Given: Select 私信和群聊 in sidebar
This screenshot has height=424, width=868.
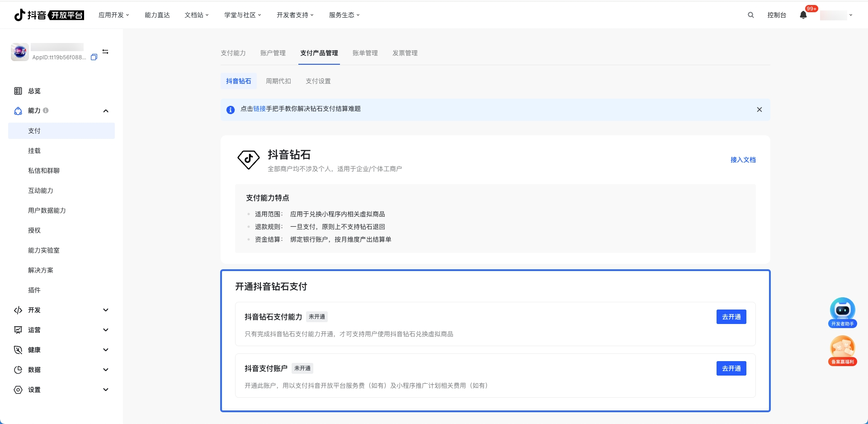Looking at the screenshot, I should tap(44, 171).
